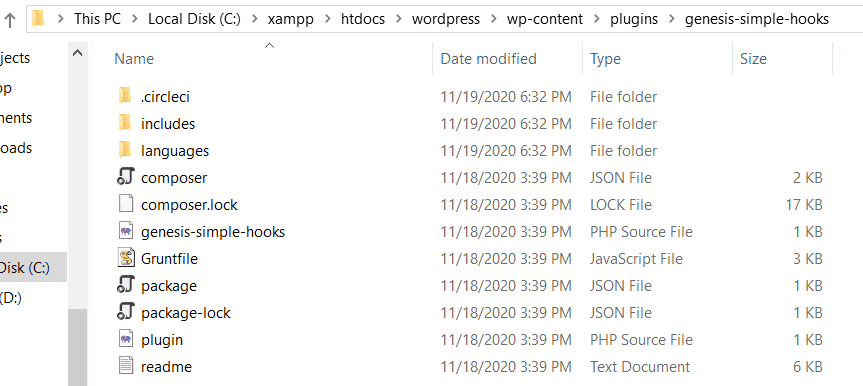Click the plugin PHP file icon
This screenshot has height=386, width=863.
point(126,339)
